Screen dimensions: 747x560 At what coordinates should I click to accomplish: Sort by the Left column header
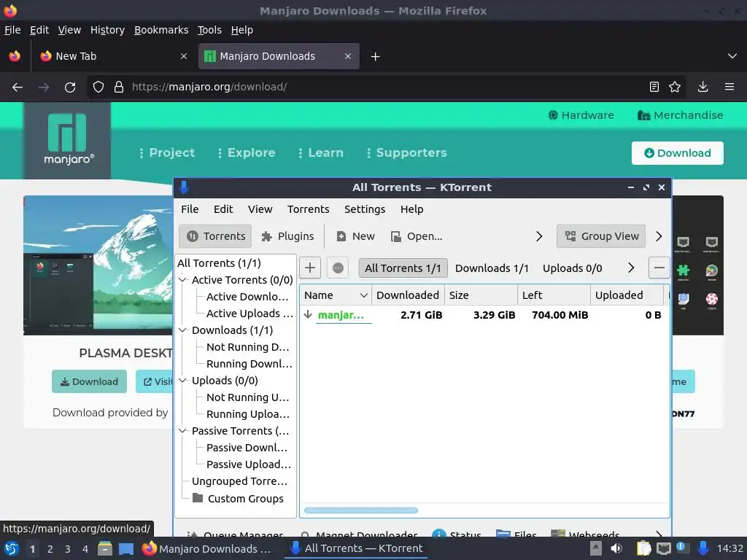[554, 295]
